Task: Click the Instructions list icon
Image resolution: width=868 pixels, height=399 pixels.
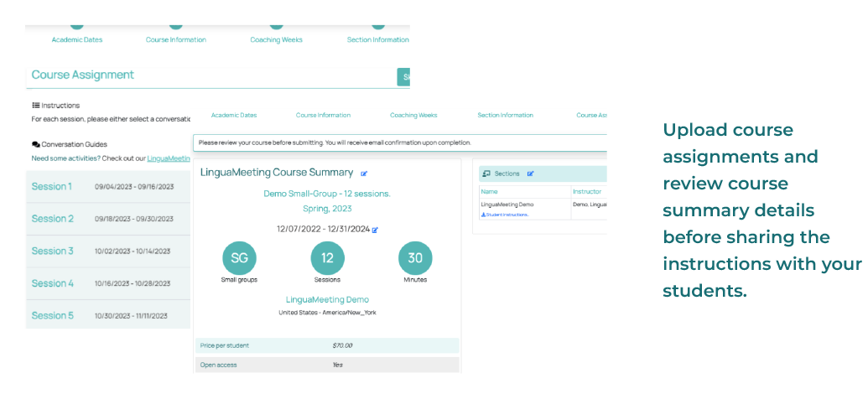Action: 35,106
